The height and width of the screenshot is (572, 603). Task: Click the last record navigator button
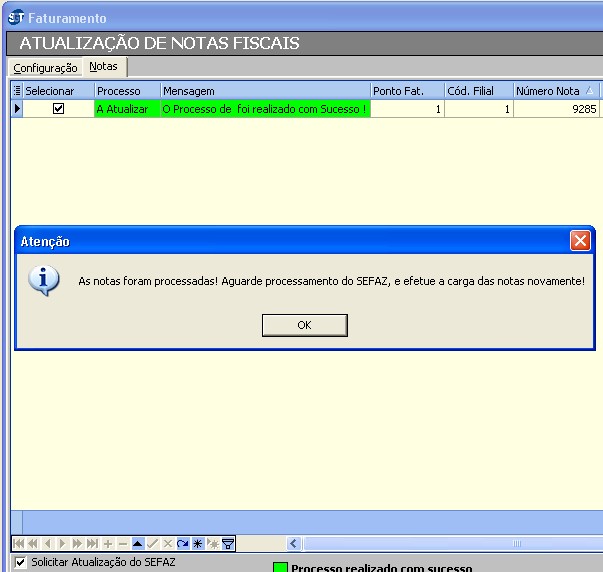point(93,544)
